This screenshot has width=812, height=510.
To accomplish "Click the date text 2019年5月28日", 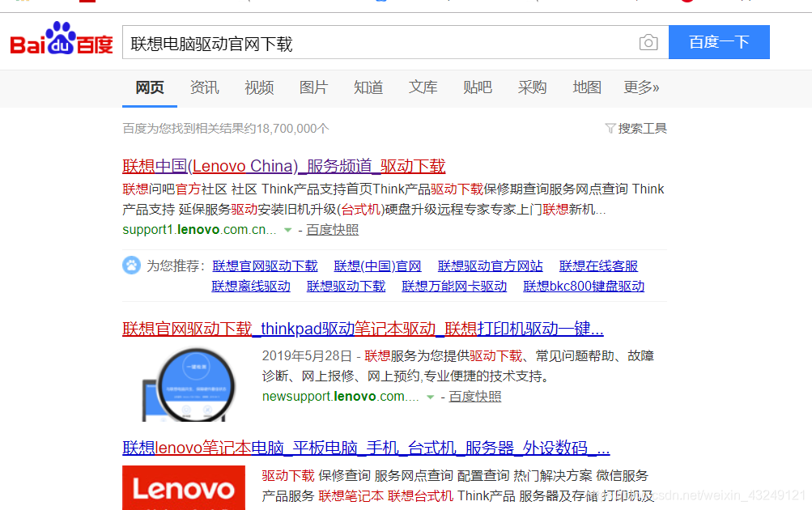I will [x=307, y=356].
